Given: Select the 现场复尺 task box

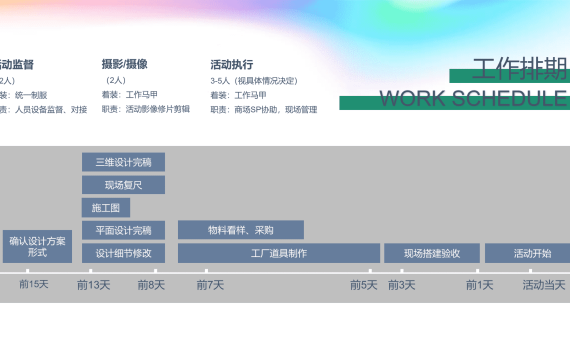Looking at the screenshot, I should pos(123,185).
